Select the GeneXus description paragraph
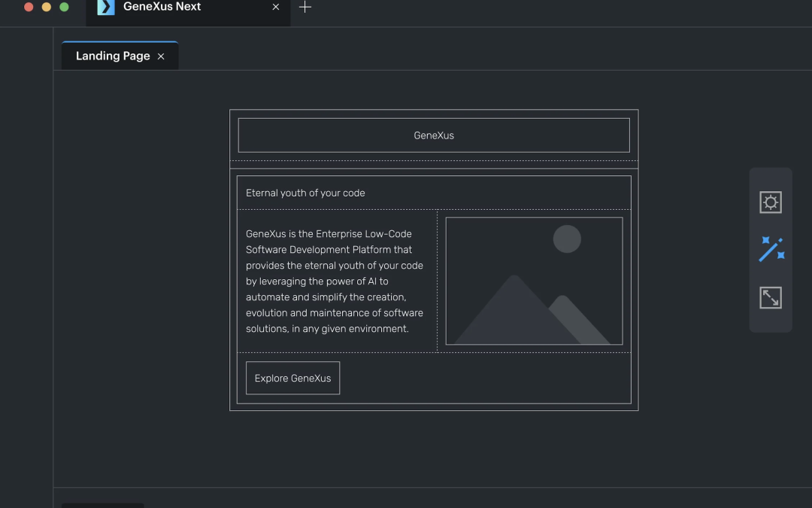The height and width of the screenshot is (508, 812). coord(335,281)
